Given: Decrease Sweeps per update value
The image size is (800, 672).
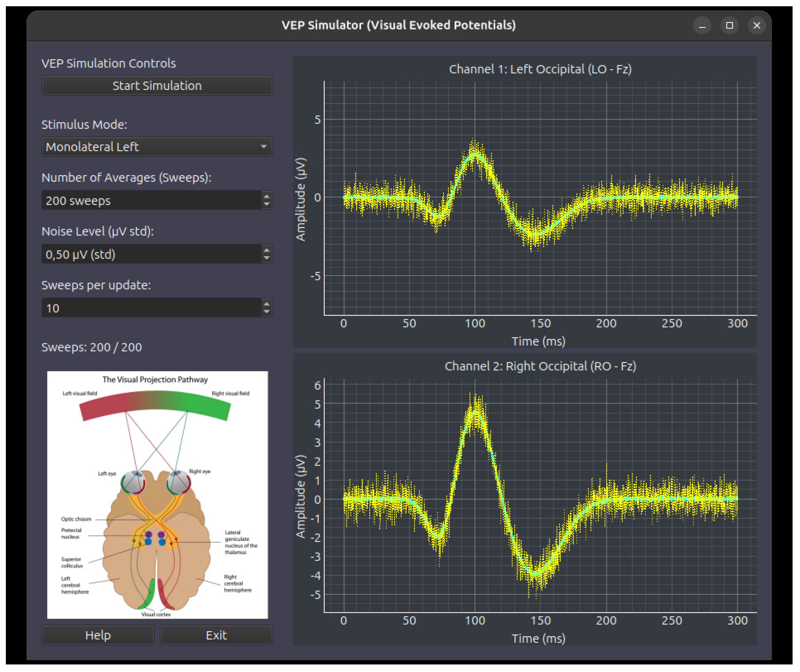Looking at the screenshot, I should [266, 312].
